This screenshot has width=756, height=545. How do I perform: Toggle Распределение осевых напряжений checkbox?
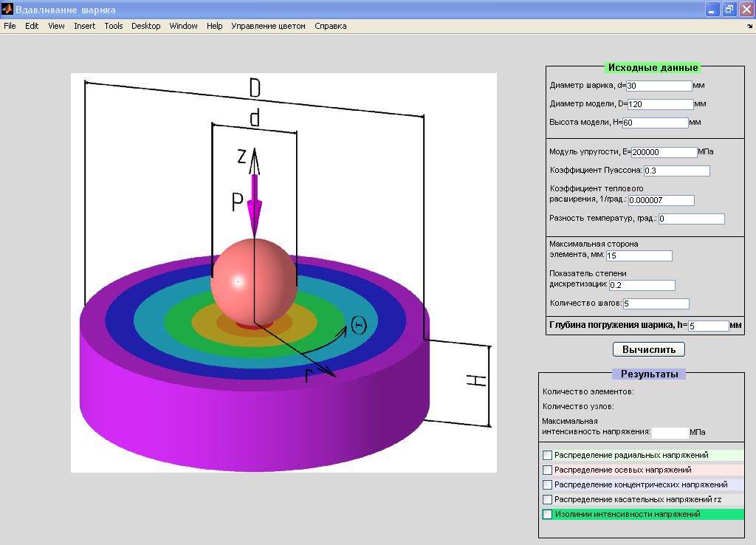point(547,470)
